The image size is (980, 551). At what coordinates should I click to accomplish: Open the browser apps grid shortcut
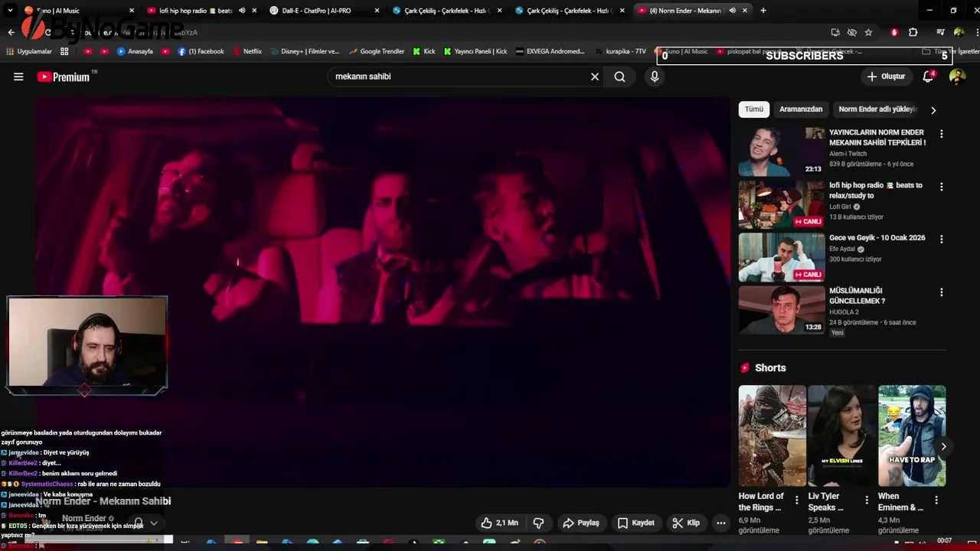(64, 51)
